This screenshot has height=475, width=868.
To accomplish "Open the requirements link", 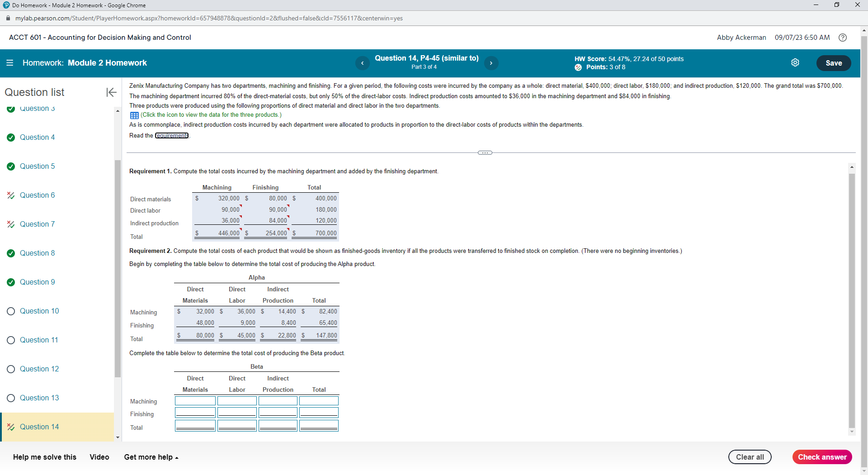I will pyautogui.click(x=172, y=136).
